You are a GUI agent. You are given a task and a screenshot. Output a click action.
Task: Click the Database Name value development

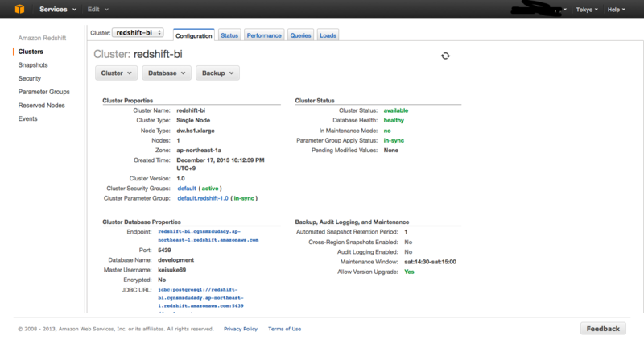175,259
